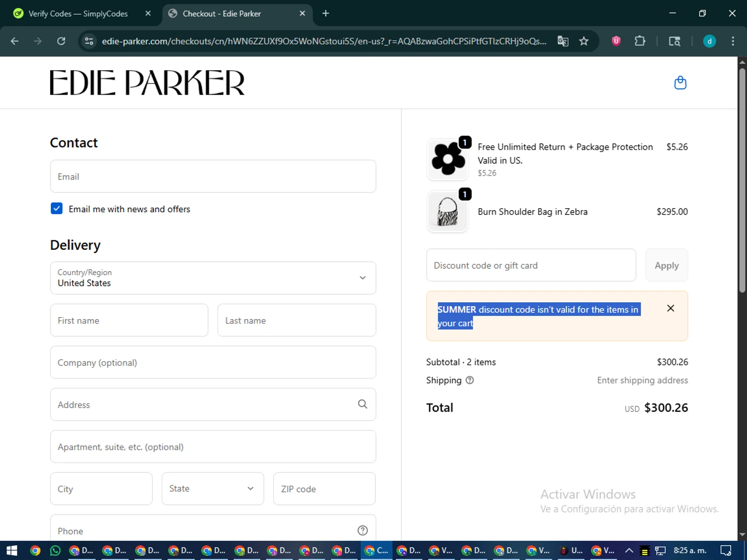Open the red shield extension icon

(x=616, y=41)
